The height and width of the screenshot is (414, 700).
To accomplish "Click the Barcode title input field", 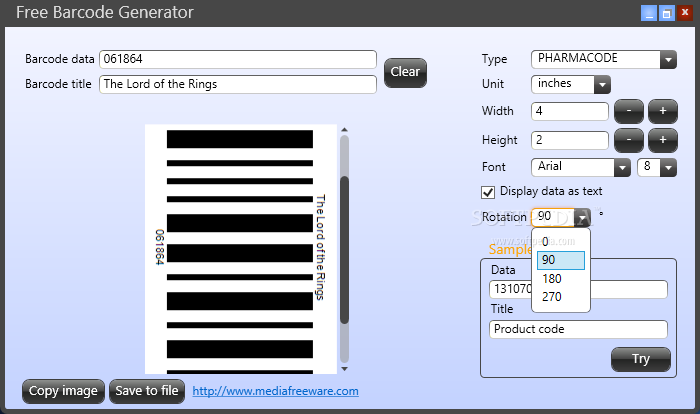I will point(238,84).
